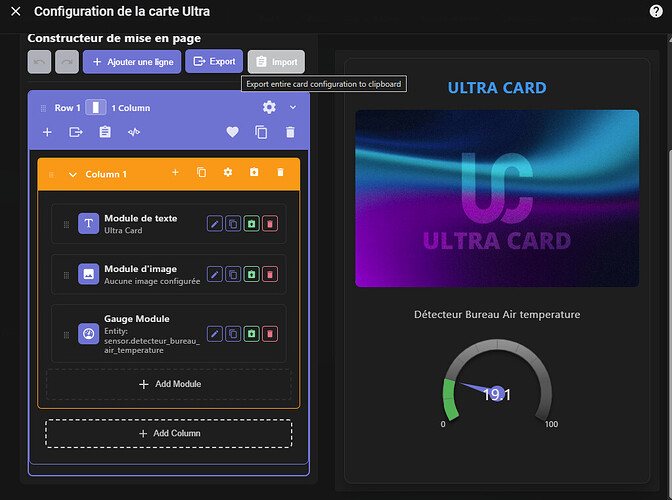Select the Module d'image row
The width and height of the screenshot is (672, 500).
(x=169, y=274)
